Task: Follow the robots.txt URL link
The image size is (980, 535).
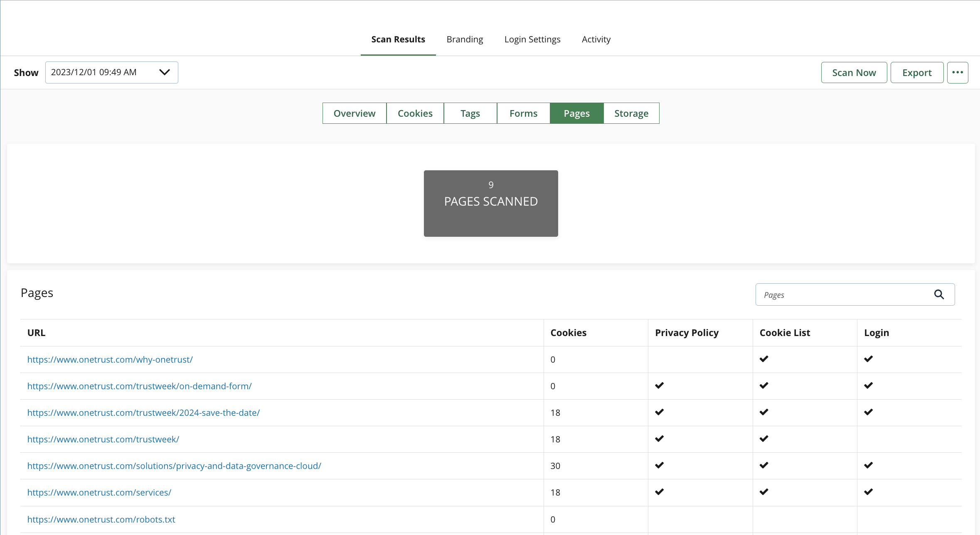Action: pos(101,519)
